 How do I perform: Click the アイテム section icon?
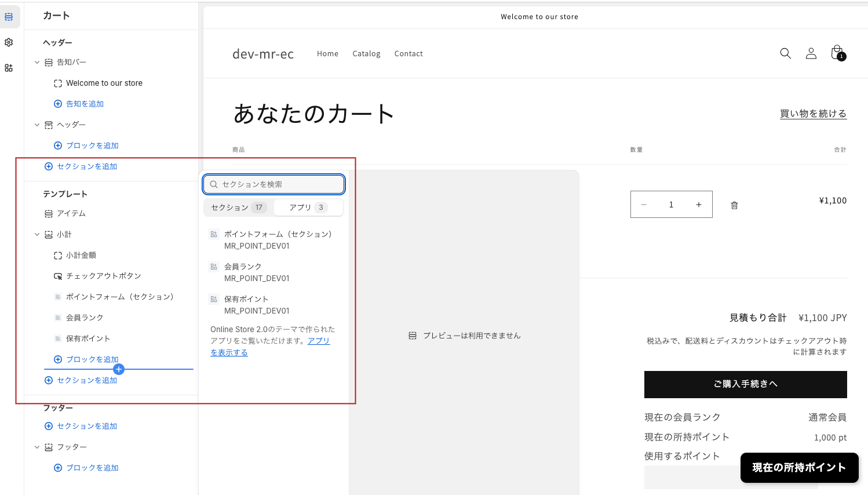pos(49,214)
